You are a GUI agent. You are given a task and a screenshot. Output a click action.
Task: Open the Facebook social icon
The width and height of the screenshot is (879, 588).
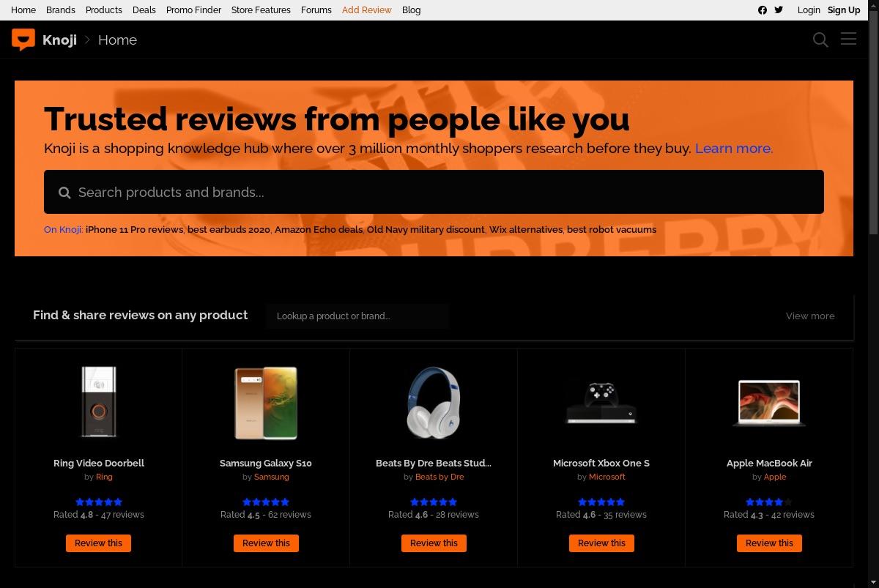763,10
